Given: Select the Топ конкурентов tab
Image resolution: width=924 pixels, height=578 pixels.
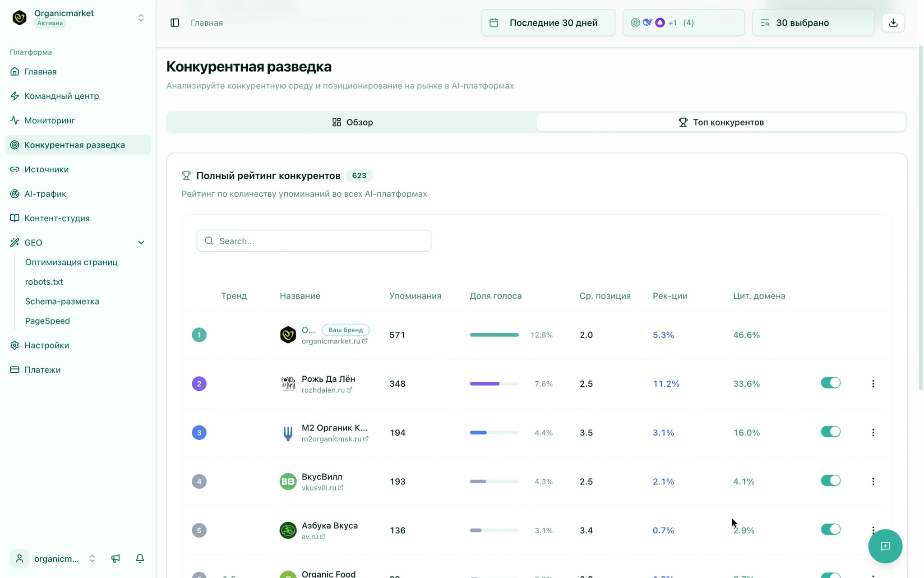Looking at the screenshot, I should point(721,122).
